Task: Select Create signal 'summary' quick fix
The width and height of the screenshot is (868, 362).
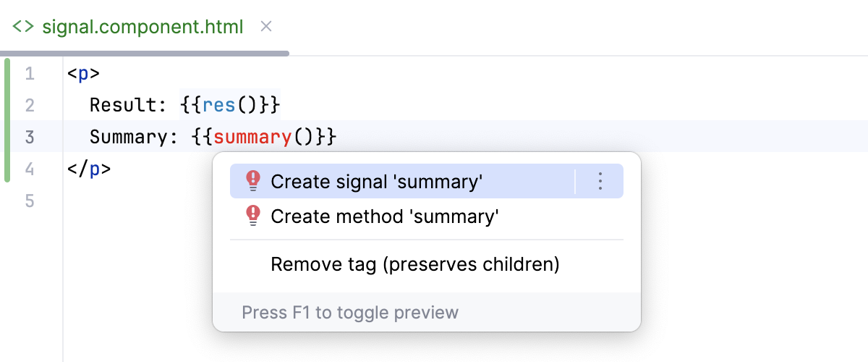Action: (376, 181)
